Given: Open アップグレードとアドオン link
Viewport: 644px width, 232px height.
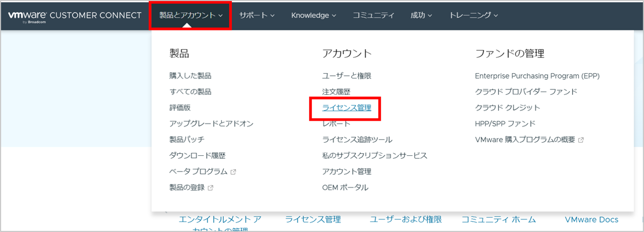Looking at the screenshot, I should click(x=211, y=123).
